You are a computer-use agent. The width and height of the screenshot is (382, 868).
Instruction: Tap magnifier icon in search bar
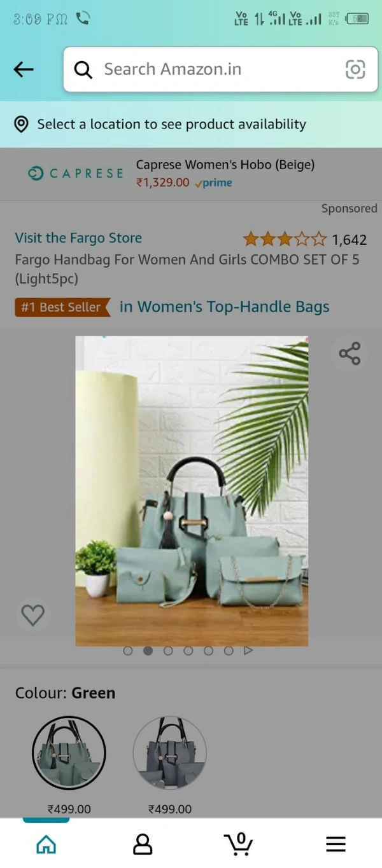pyautogui.click(x=83, y=69)
